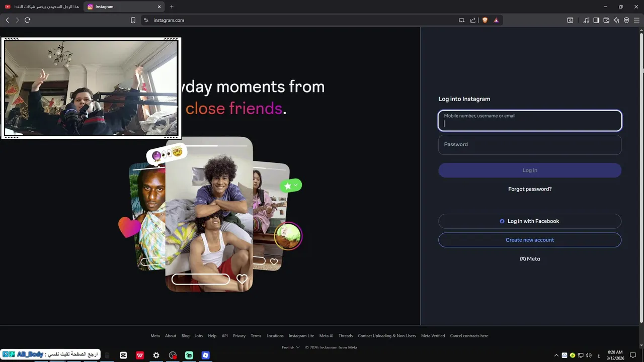Viewport: 644px width, 362px height.
Task: Open the music playlist toolbar icon
Action: tap(586, 20)
